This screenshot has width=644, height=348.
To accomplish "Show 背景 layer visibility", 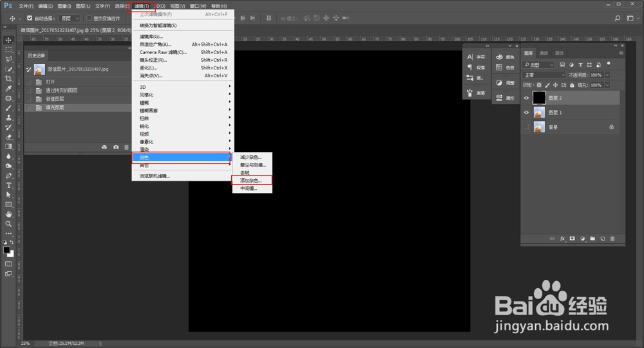I will 526,127.
